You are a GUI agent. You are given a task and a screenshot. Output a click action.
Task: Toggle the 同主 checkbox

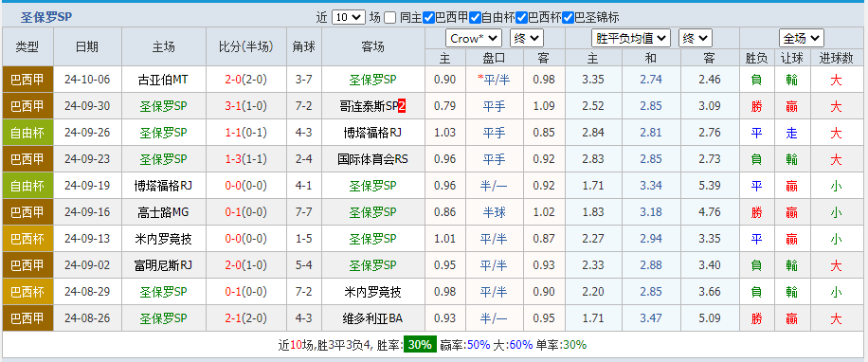(390, 18)
